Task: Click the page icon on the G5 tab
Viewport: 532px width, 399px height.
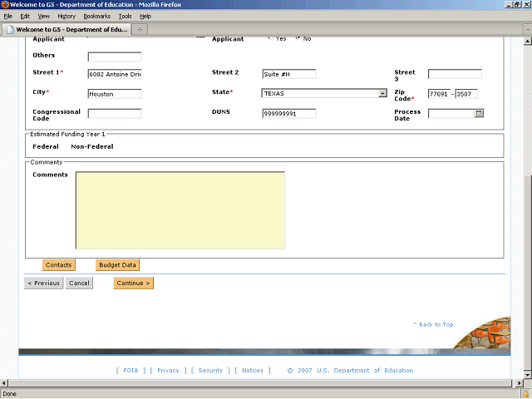Action: pyautogui.click(x=10, y=30)
